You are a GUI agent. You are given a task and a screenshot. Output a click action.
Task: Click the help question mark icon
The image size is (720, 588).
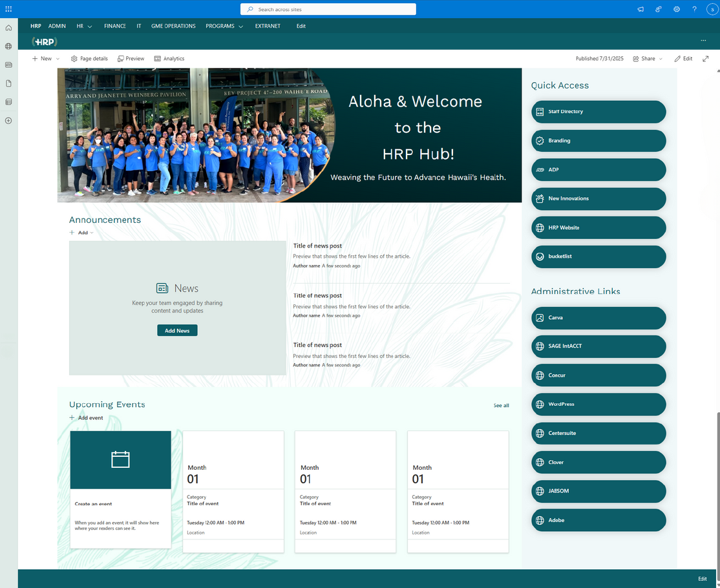[x=694, y=9]
